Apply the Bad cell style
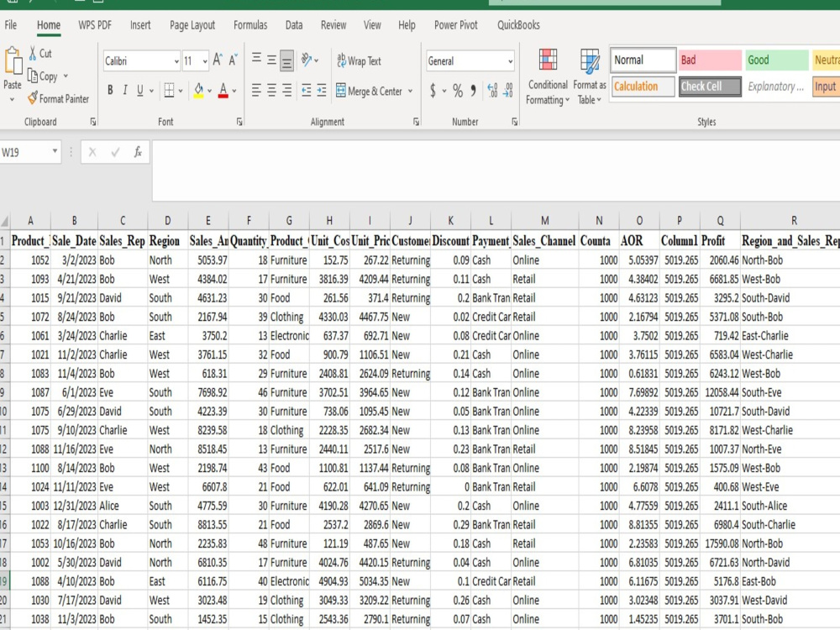 click(x=710, y=60)
